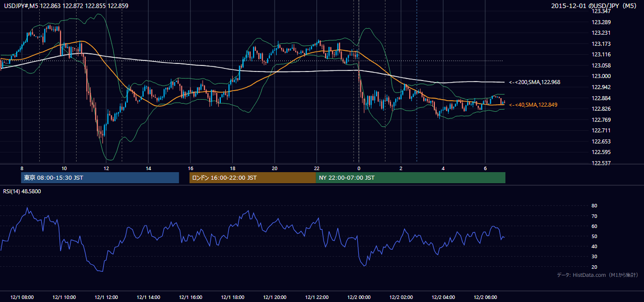Click bottom time label 12/1 16:00
This screenshot has height=302, width=644.
[190, 297]
